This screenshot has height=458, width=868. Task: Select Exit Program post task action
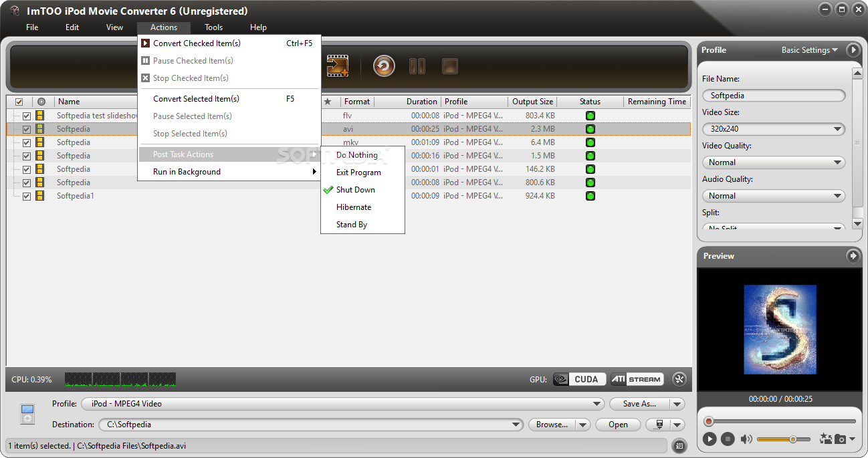tap(362, 173)
